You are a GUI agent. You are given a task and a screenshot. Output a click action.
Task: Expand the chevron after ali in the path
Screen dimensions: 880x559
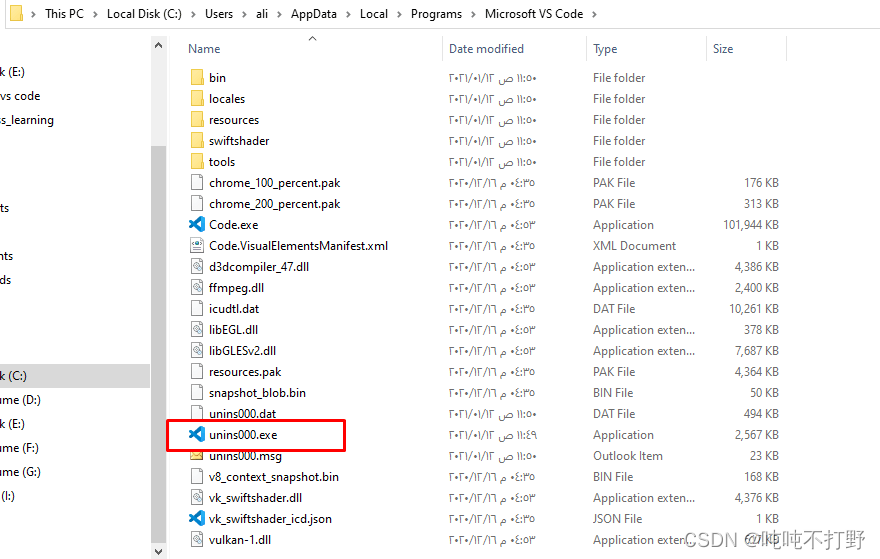[x=279, y=14]
